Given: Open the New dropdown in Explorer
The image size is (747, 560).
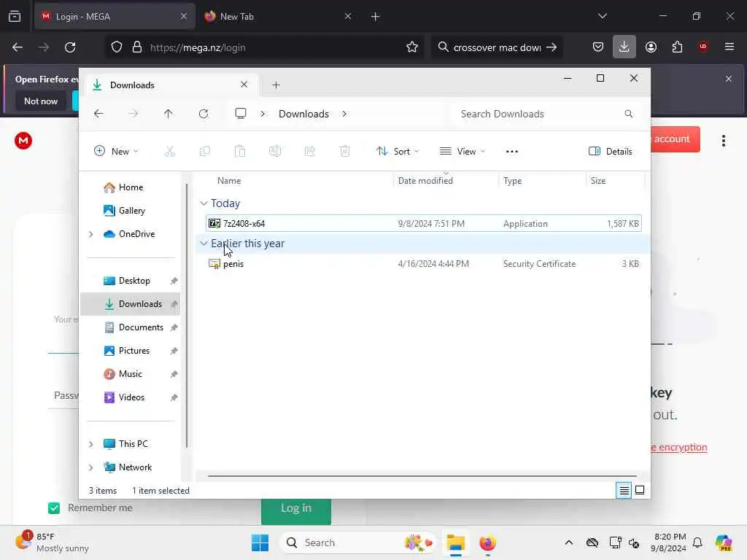Looking at the screenshot, I should click(x=116, y=152).
